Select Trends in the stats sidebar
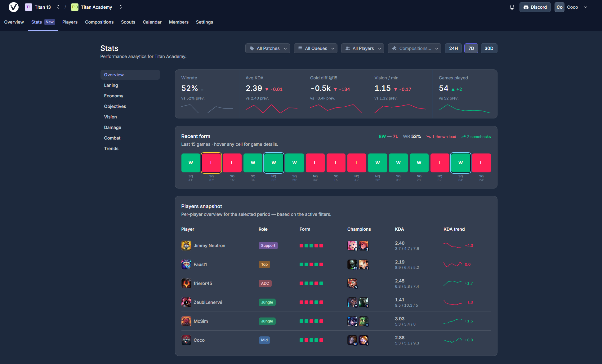 (x=130, y=149)
